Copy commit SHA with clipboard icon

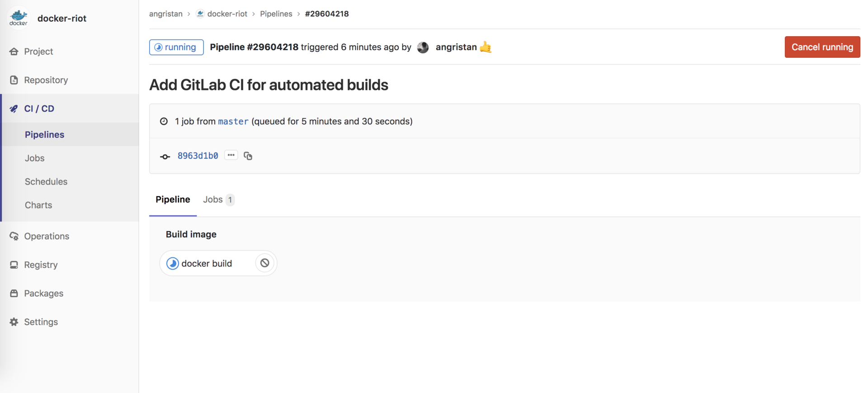248,156
